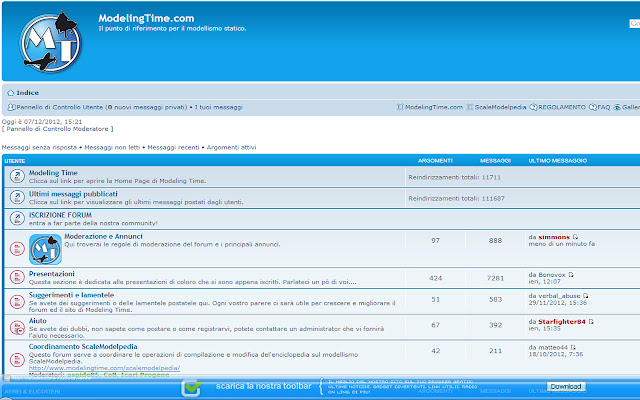This screenshot has width=640, height=400.
Task: Click the search field in header
Action: (634, 24)
